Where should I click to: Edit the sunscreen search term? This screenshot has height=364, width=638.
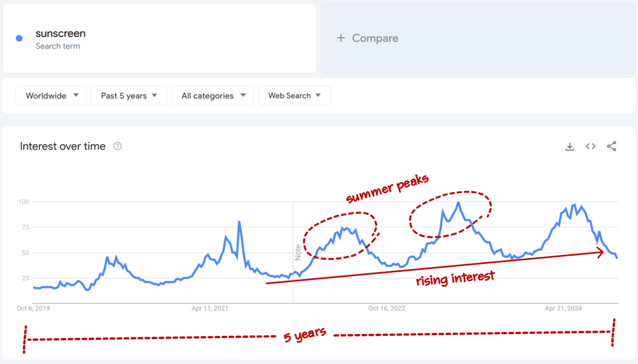61,34
